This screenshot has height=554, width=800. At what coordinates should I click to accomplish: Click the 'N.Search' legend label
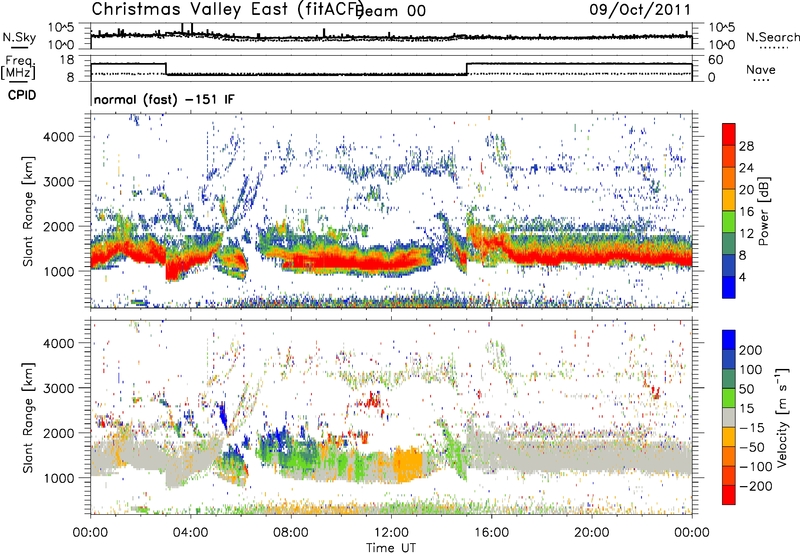[x=772, y=37]
